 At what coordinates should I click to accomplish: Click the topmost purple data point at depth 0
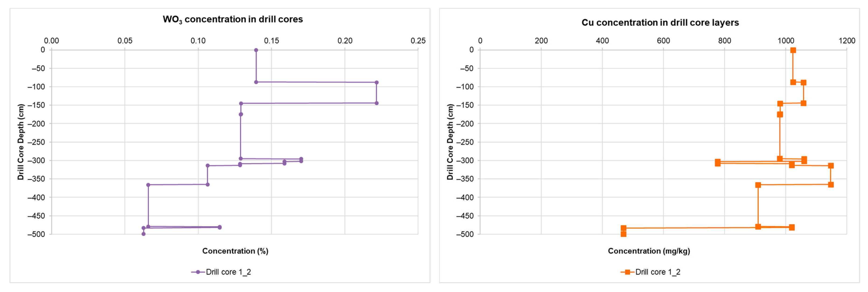click(256, 50)
